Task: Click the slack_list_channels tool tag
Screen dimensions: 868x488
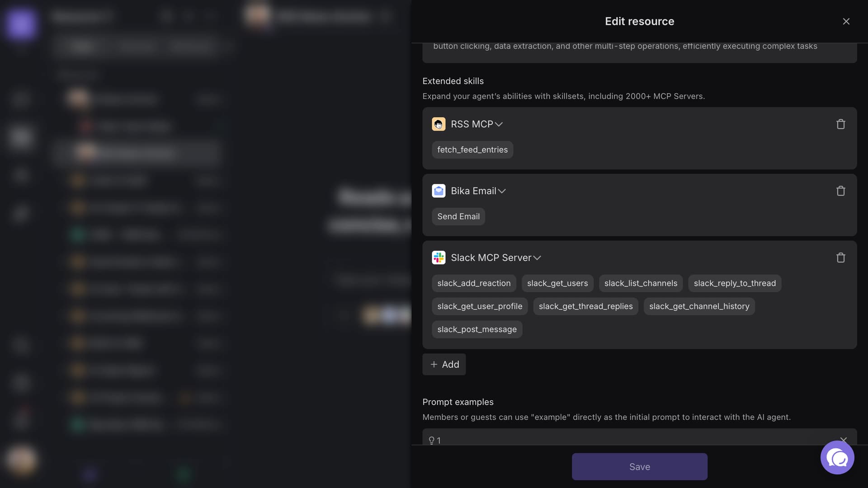Action: [641, 283]
